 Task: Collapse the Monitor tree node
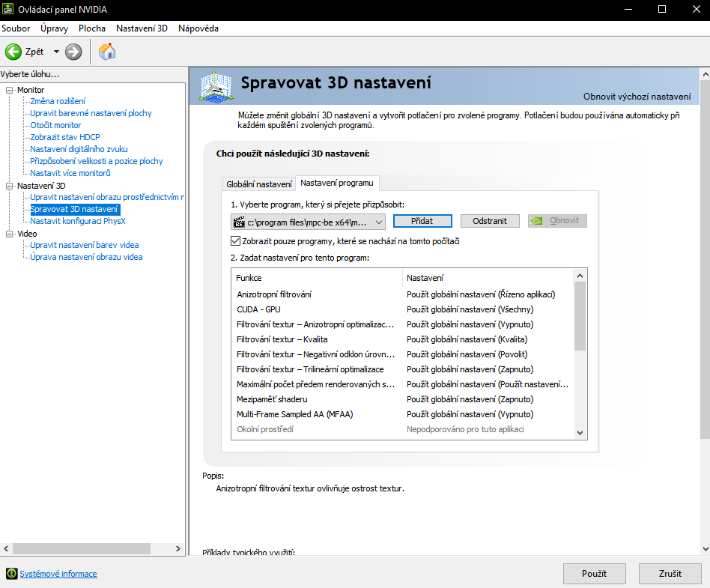(9, 90)
